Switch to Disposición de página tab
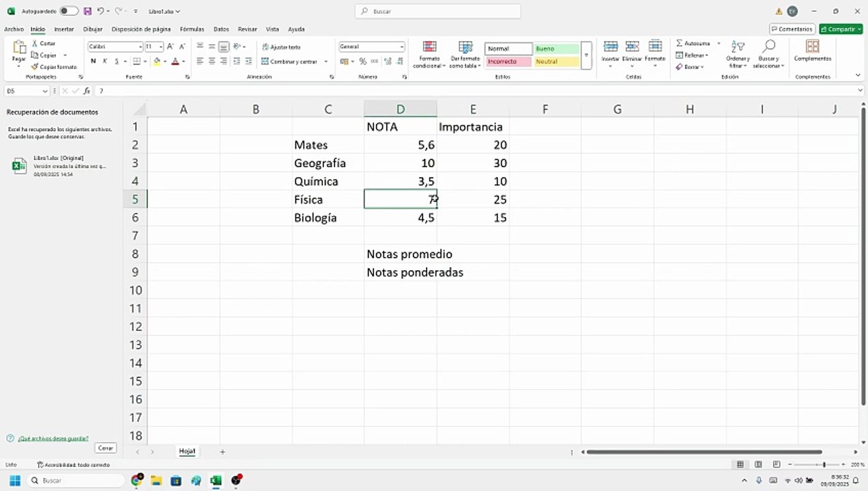Screen dimensions: 868x491 pyautogui.click(x=141, y=29)
